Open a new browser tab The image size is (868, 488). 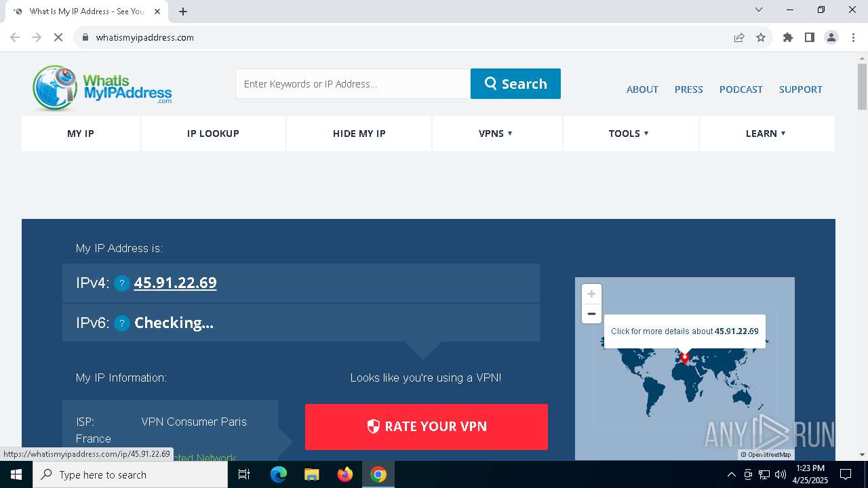click(x=183, y=12)
